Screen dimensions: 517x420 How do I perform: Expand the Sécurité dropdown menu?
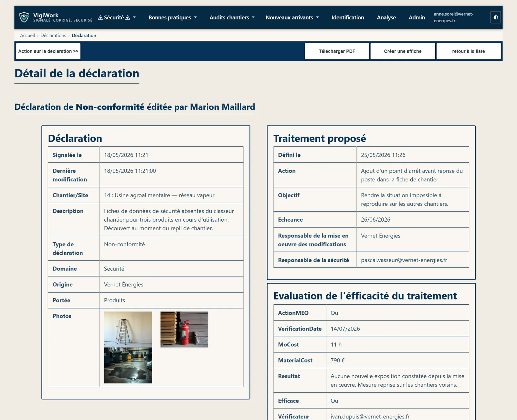coord(117,17)
